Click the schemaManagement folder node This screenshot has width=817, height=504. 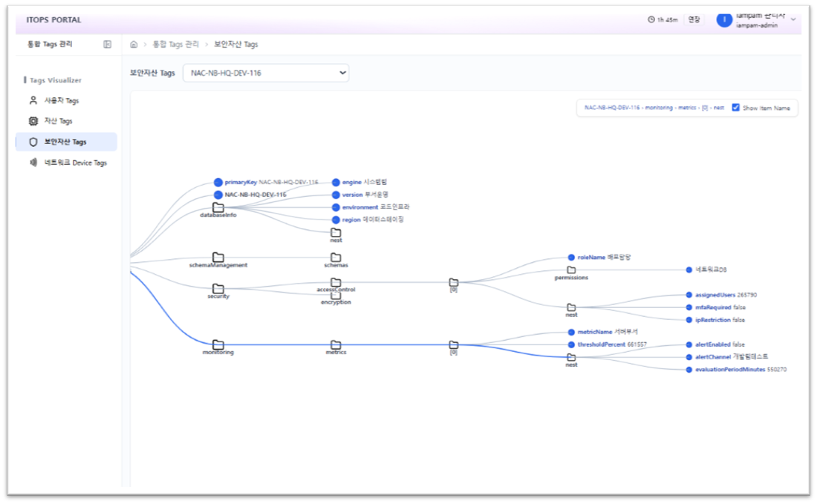pos(218,258)
